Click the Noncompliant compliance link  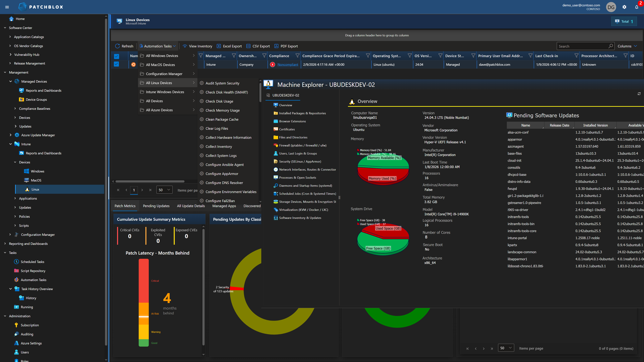pos(288,64)
